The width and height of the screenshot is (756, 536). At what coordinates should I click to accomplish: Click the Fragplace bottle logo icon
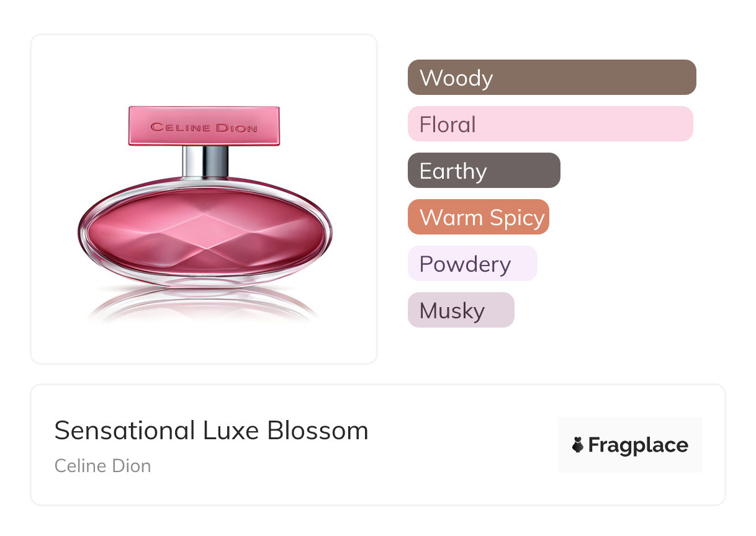pyautogui.click(x=578, y=445)
